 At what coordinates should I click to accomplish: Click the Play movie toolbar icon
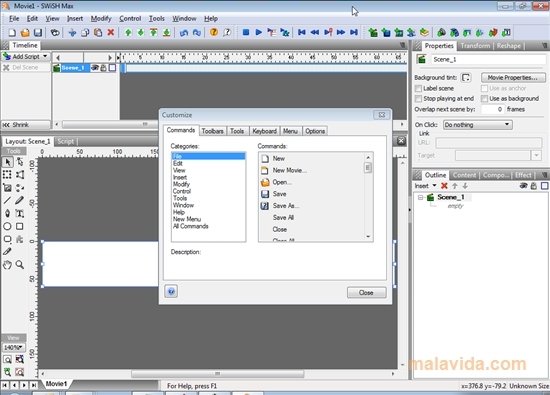pyautogui.click(x=259, y=32)
